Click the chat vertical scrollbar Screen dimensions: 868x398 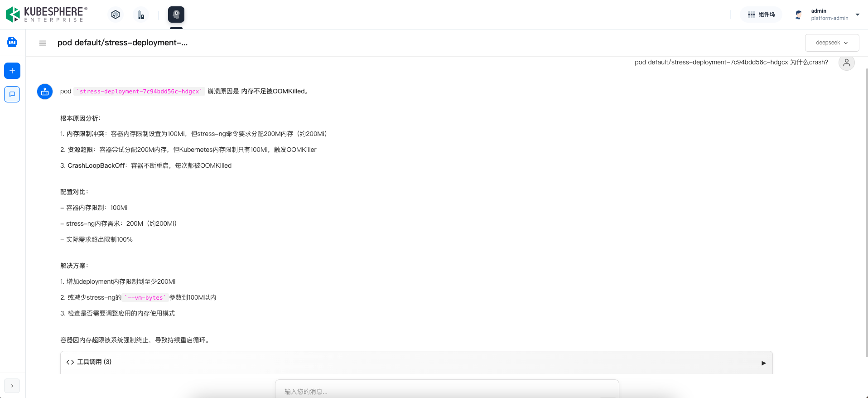point(866,204)
